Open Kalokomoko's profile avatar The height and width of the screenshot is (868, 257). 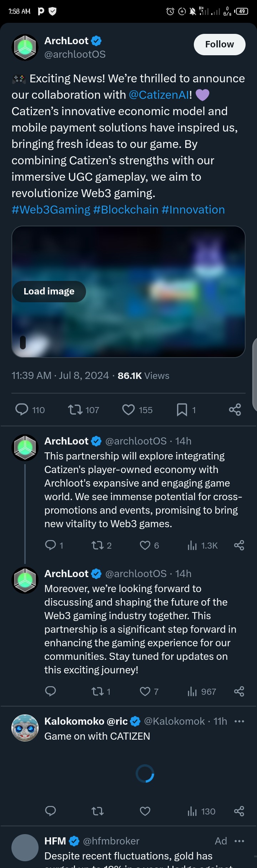pyautogui.click(x=25, y=728)
